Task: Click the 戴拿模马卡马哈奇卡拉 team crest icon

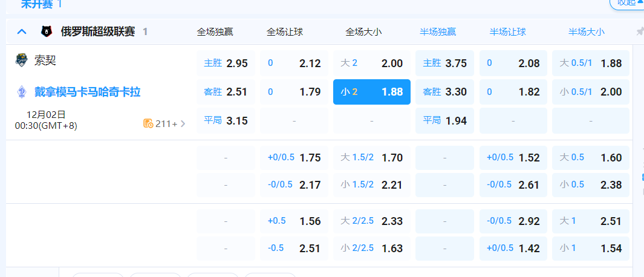Action: pos(21,92)
